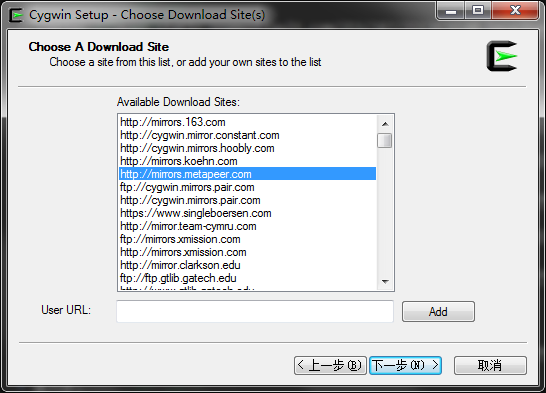Go back with 上一步(B) button
The height and width of the screenshot is (393, 546).
[330, 365]
